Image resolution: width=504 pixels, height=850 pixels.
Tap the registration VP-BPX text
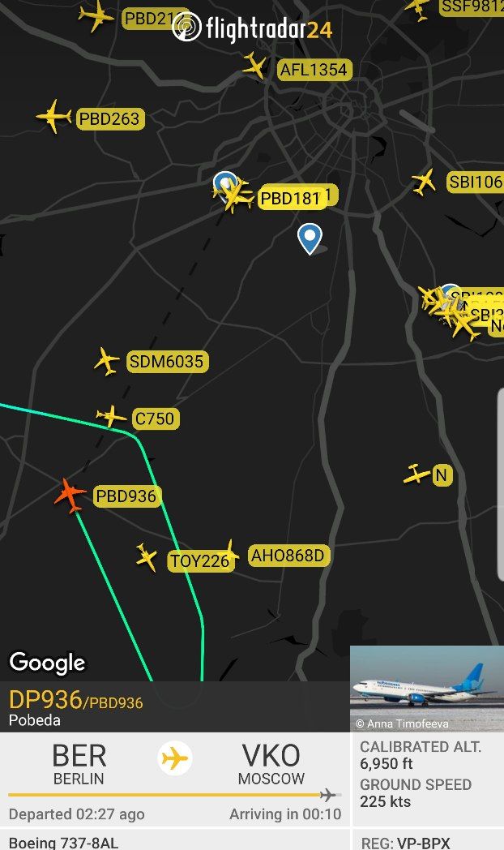click(x=405, y=843)
